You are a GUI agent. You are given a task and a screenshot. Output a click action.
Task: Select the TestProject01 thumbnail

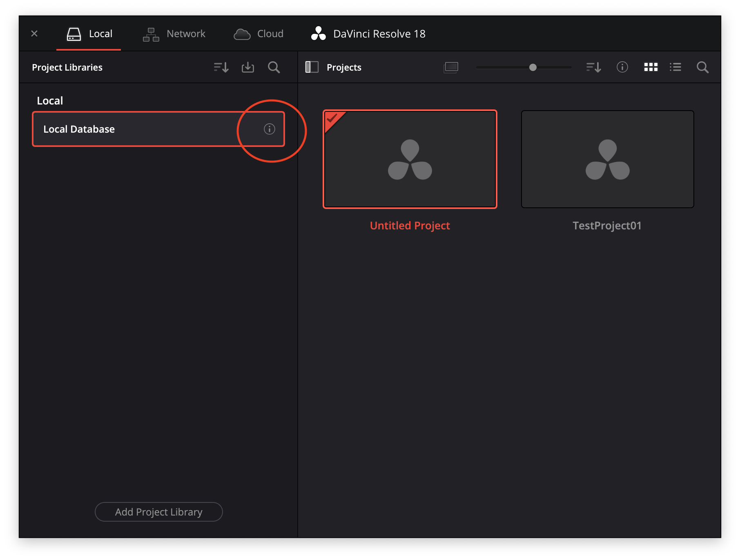pos(608,159)
